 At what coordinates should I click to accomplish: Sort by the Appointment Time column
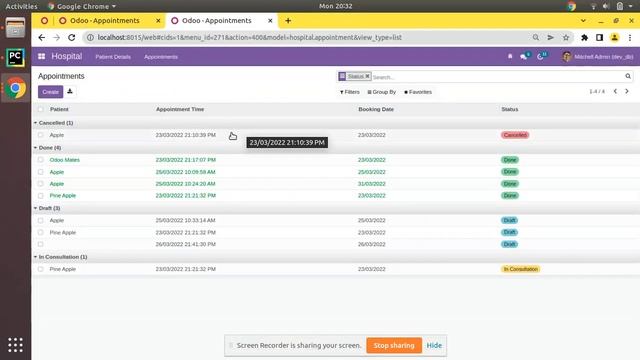[180, 109]
